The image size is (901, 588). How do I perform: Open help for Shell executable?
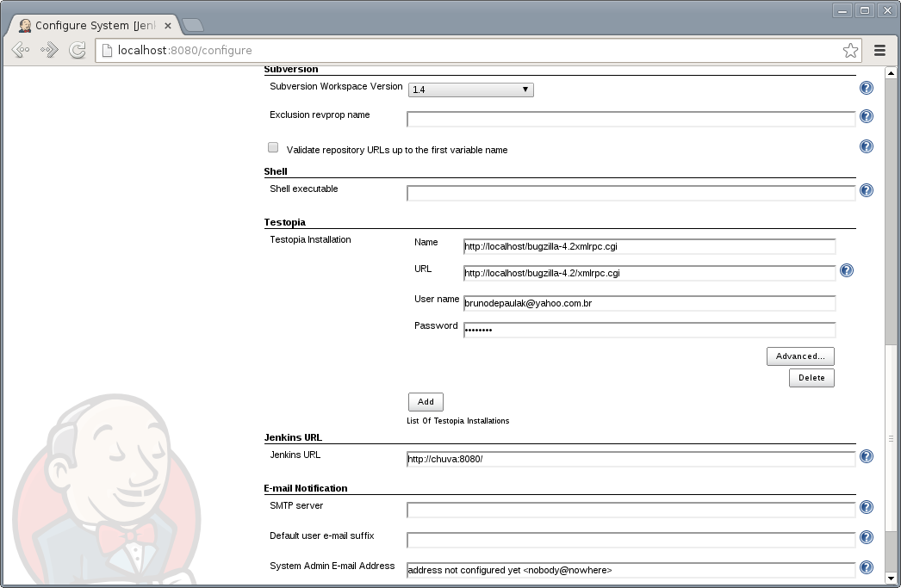click(866, 190)
